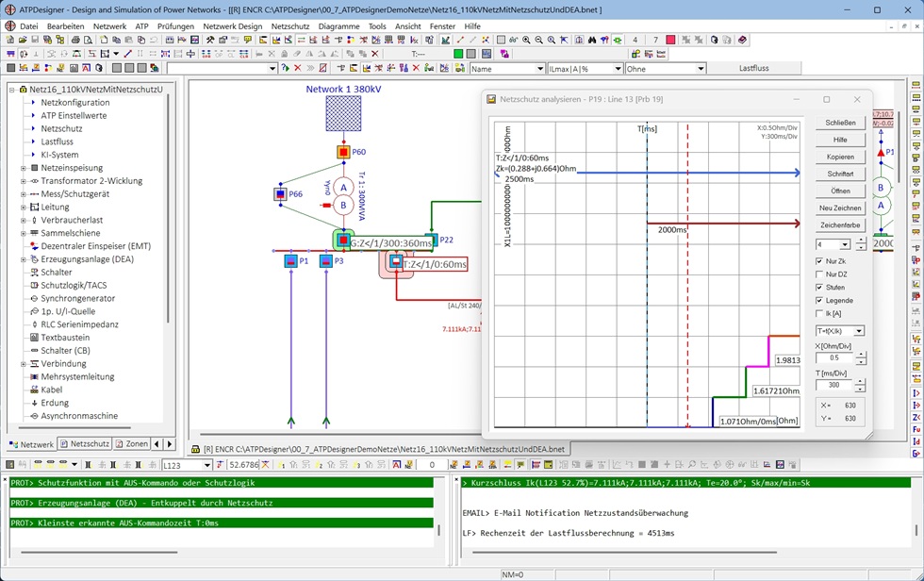Click the Zeichenfarbe color button
Image resolution: width=924 pixels, height=581 pixels.
coord(839,225)
